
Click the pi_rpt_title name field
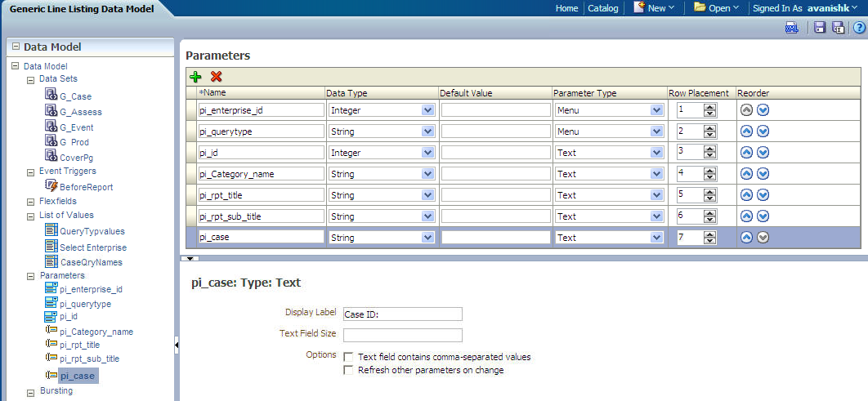(262, 194)
